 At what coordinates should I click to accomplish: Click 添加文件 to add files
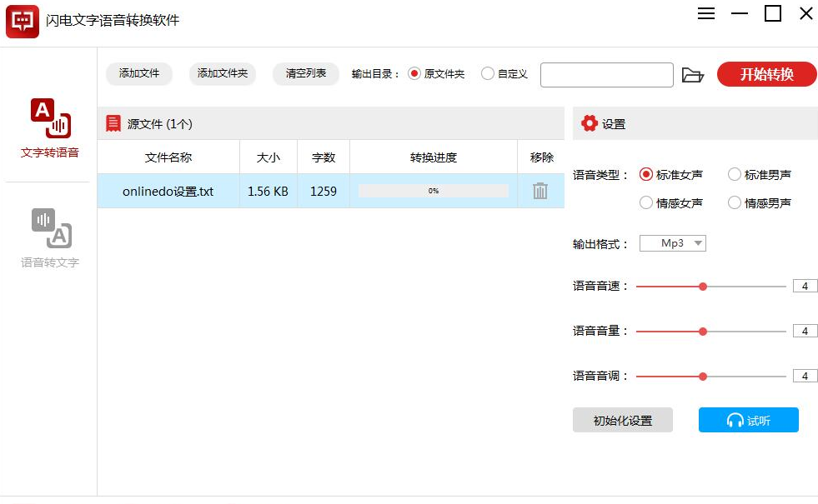tap(138, 73)
